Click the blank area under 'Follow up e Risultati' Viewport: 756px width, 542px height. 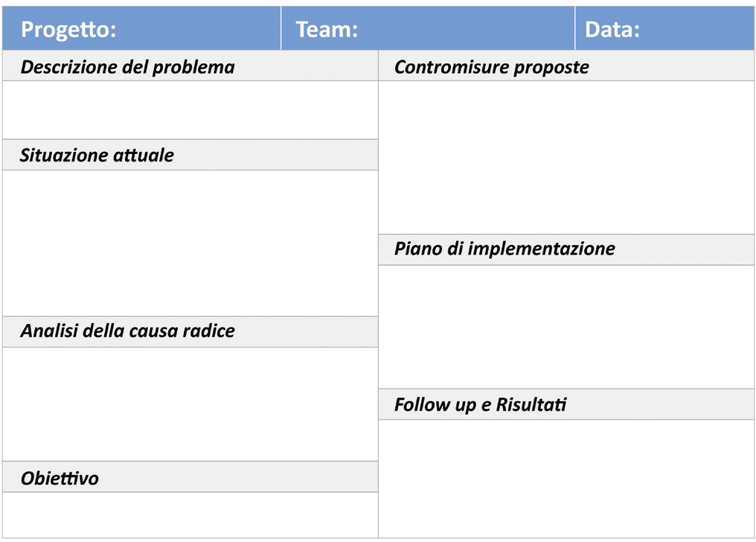[x=566, y=478]
